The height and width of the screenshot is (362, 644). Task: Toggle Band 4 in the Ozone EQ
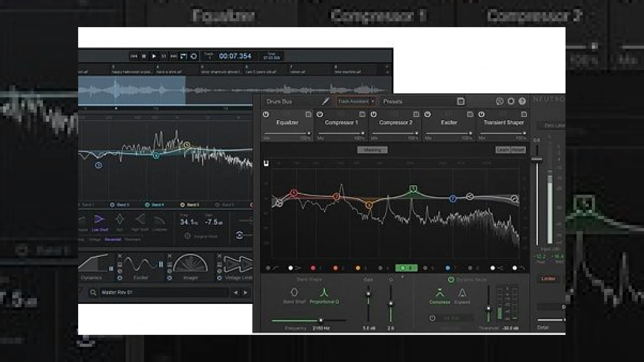154,204
